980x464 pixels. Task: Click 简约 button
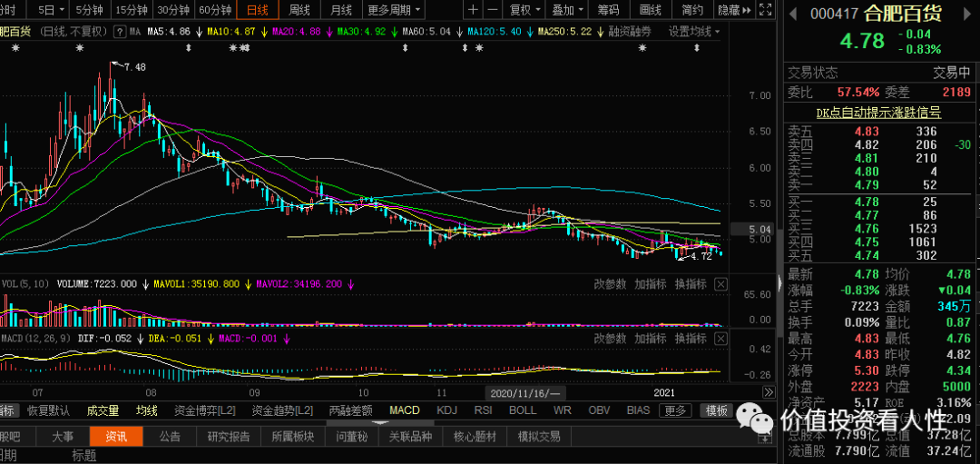(692, 10)
